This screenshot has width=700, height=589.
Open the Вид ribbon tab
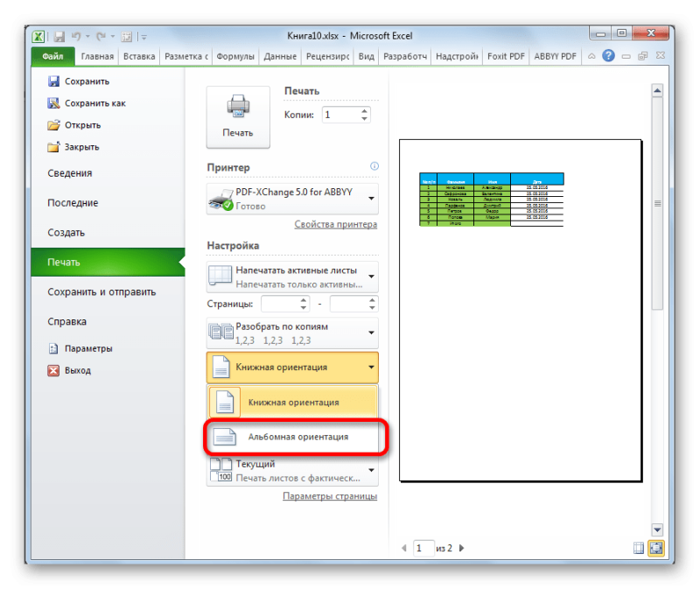click(x=367, y=56)
